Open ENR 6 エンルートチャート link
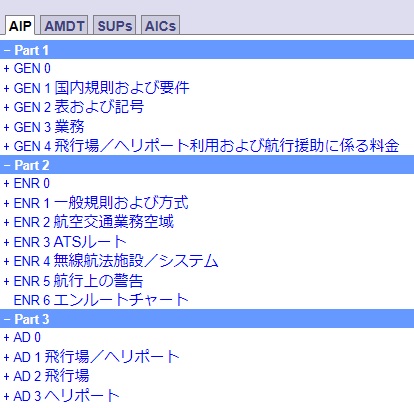414x408 pixels. point(101,300)
